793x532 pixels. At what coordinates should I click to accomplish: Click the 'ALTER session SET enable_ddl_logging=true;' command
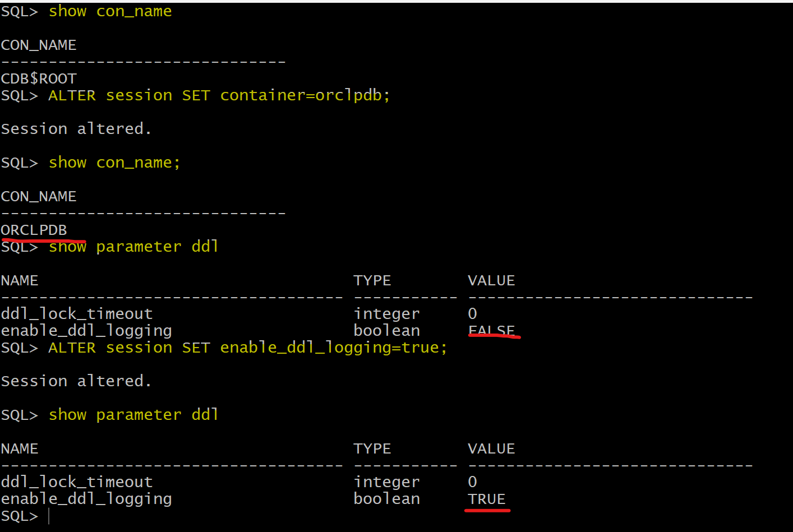(x=248, y=348)
